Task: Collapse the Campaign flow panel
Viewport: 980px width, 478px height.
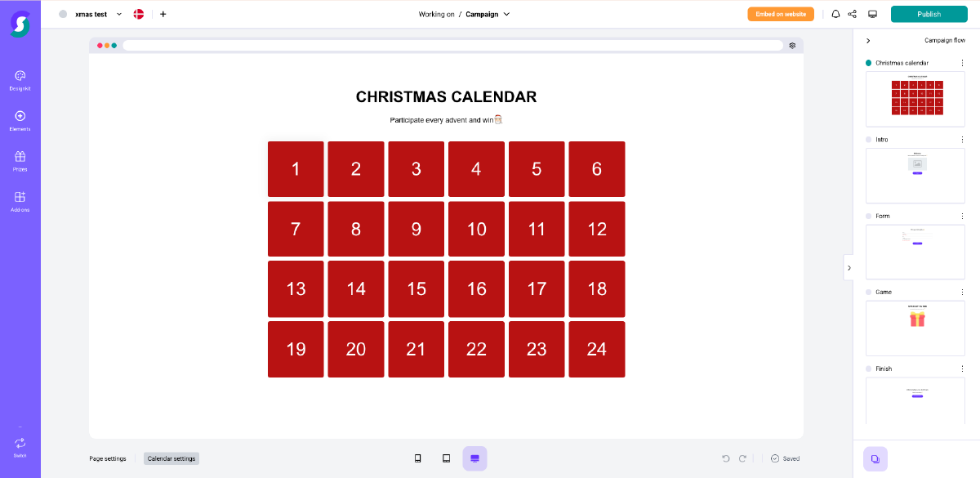Action: coord(868,40)
